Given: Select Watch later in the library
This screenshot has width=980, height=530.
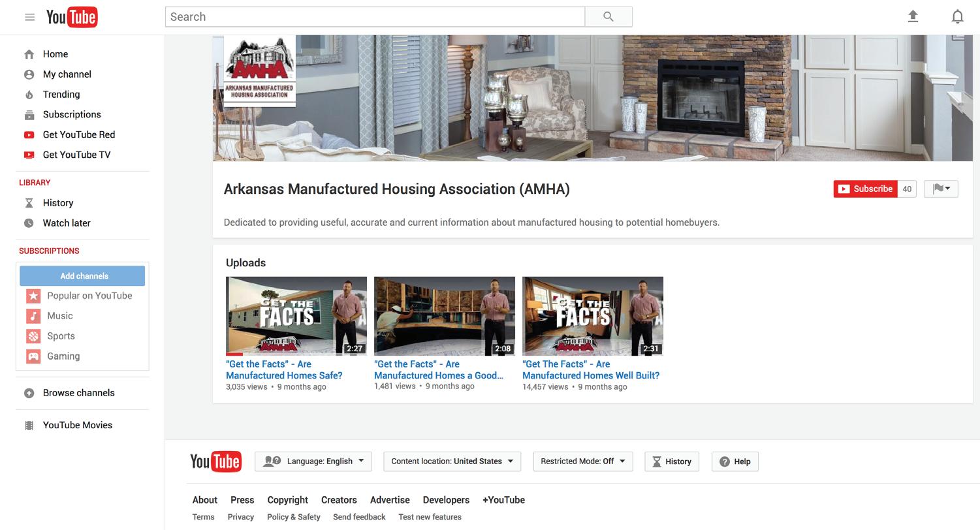Looking at the screenshot, I should click(67, 223).
